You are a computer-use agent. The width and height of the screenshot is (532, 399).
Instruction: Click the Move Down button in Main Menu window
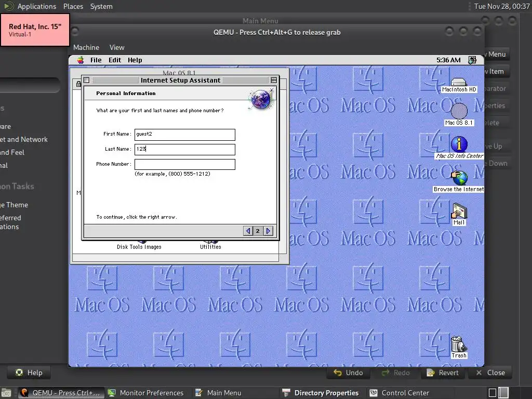(x=497, y=163)
